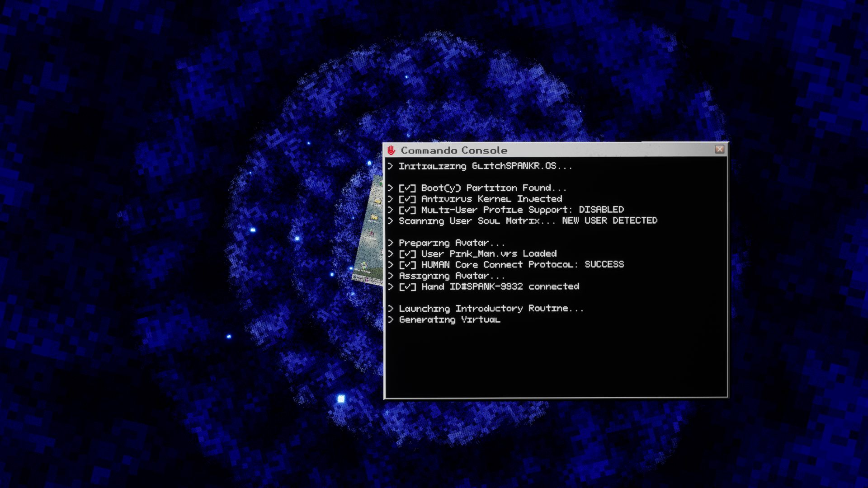The height and width of the screenshot is (488, 868).
Task: Click the empty black area of console
Action: (556, 361)
